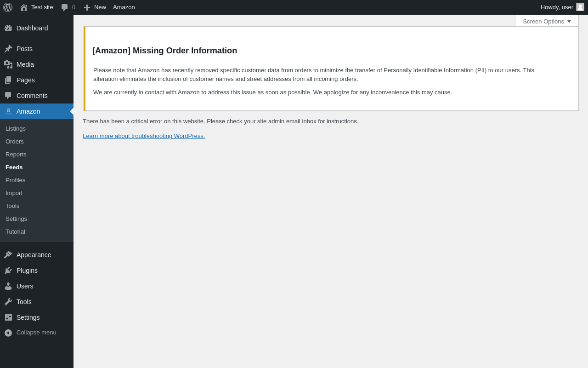588x368 pixels.
Task: Open New in the admin bar
Action: 95,7
